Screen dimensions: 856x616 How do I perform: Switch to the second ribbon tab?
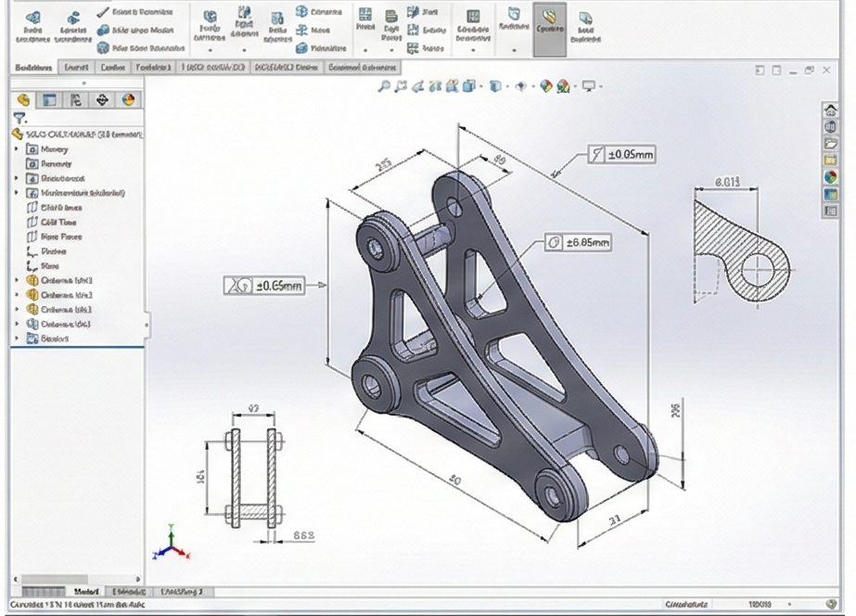point(76,67)
